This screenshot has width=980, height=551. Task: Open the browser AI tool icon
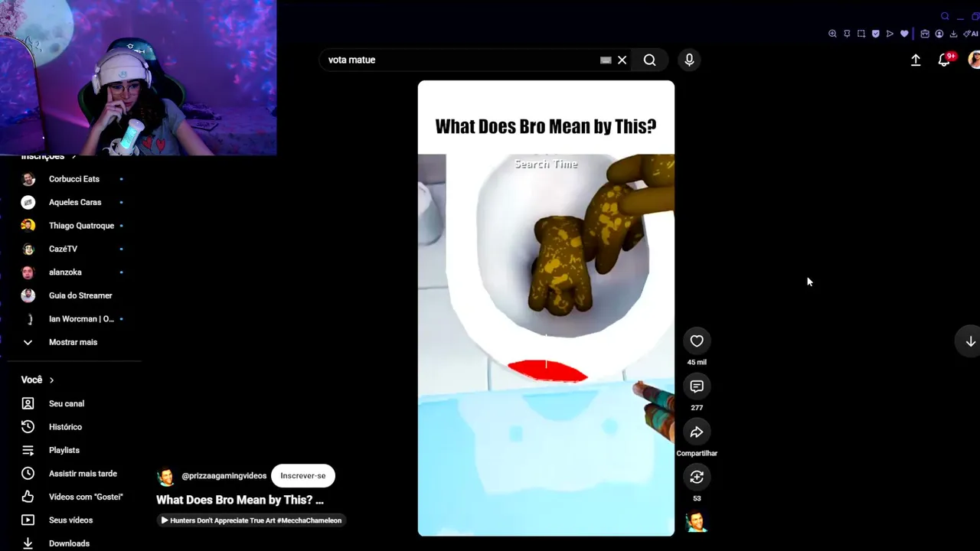pos(971,34)
